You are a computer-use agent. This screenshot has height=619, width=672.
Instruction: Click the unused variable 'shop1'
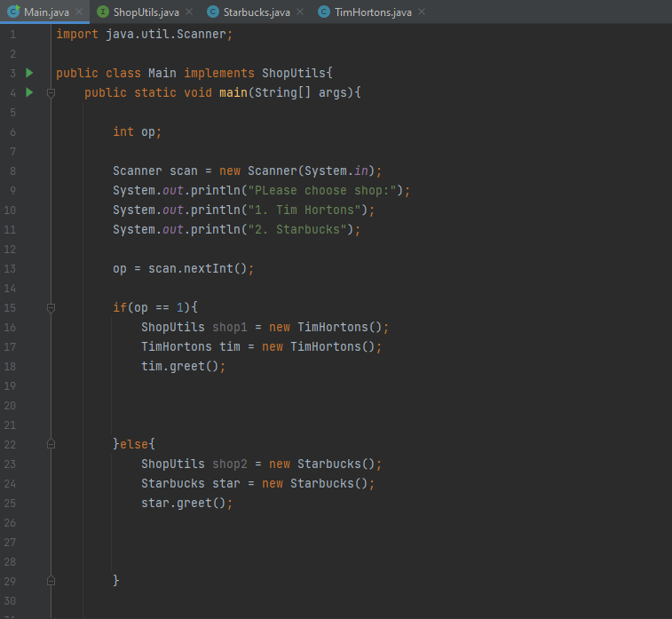tap(230, 327)
